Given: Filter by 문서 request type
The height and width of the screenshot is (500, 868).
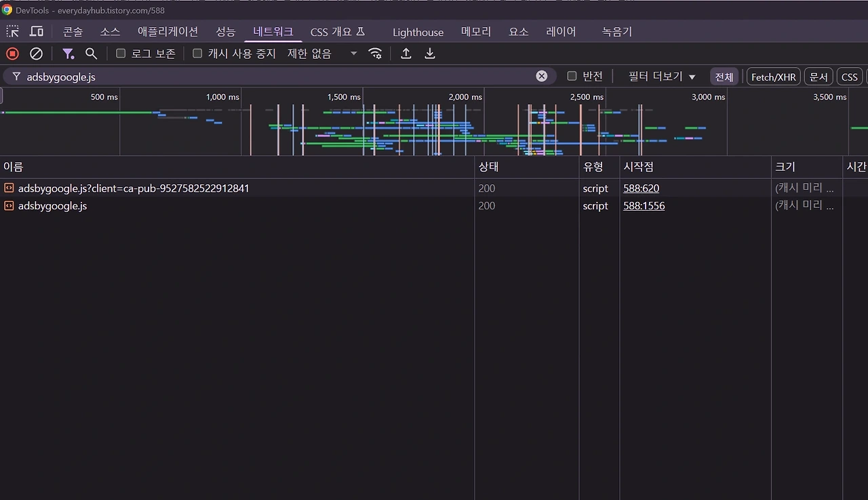Looking at the screenshot, I should [x=818, y=77].
